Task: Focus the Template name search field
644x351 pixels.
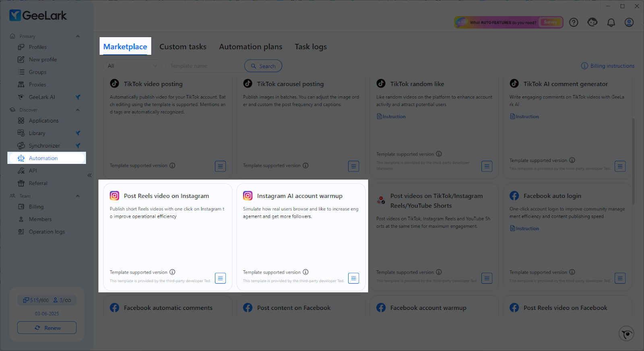Action: 205,66
